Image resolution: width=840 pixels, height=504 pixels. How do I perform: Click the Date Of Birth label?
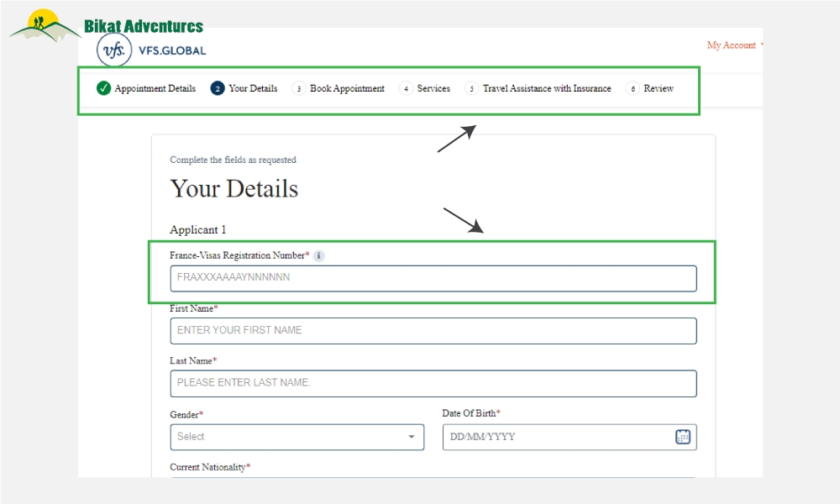(x=471, y=413)
